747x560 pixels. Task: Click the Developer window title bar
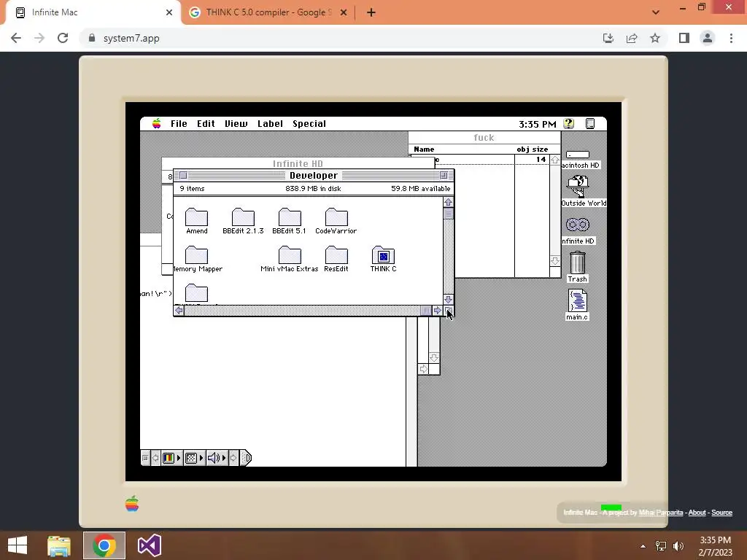pos(314,175)
